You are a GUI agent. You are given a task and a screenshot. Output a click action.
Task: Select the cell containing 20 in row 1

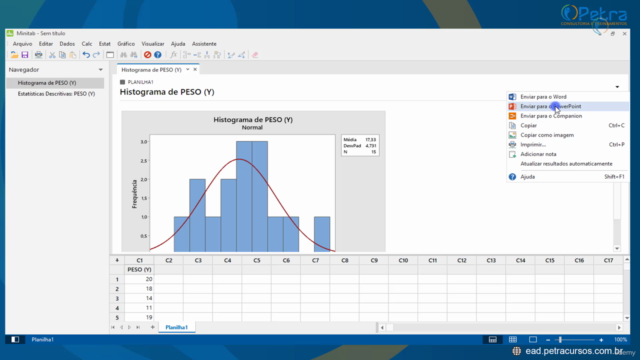139,279
